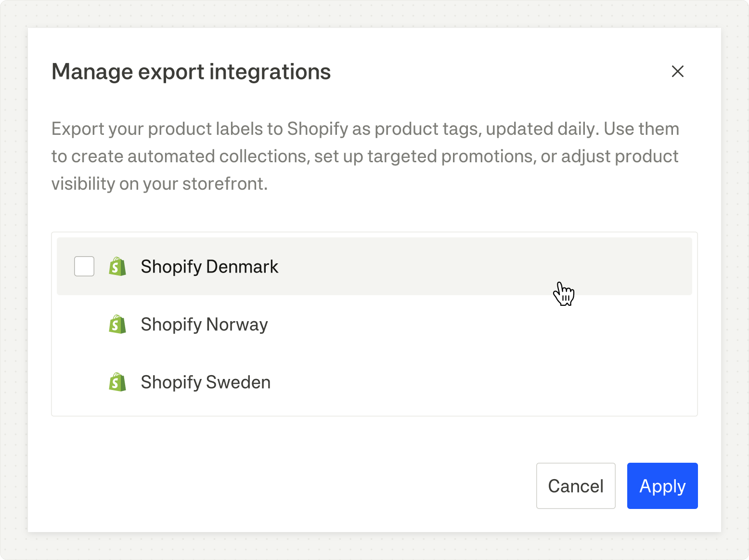Close the Manage export integrations dialog

(x=677, y=71)
